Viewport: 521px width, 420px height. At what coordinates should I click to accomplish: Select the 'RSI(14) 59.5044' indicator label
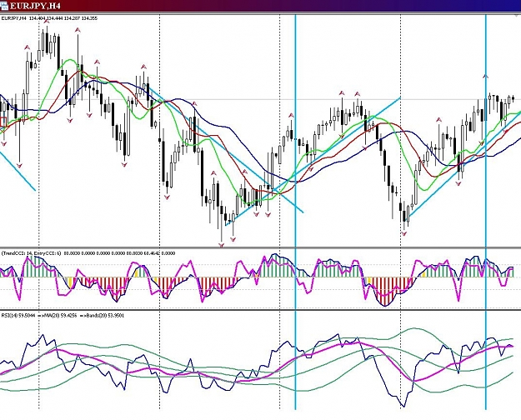click(x=18, y=315)
